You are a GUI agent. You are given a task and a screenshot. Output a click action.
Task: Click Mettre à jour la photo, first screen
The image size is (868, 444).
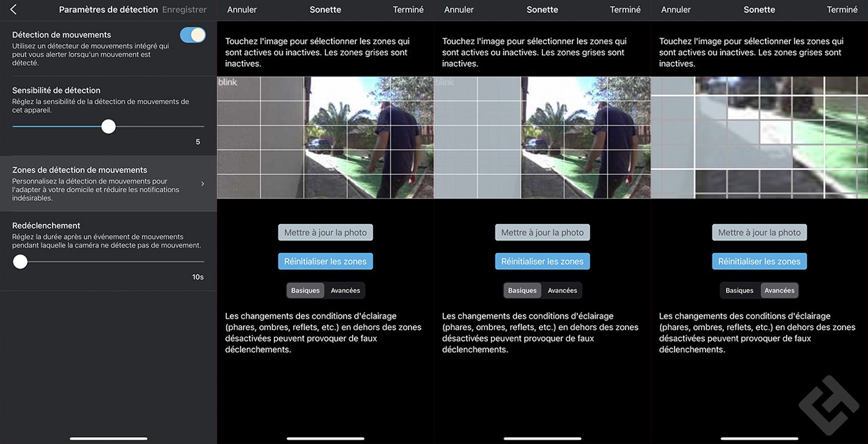[x=325, y=233]
